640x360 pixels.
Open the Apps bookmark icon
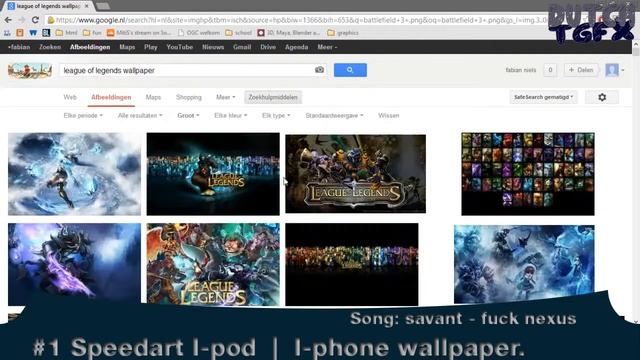click(x=7, y=33)
